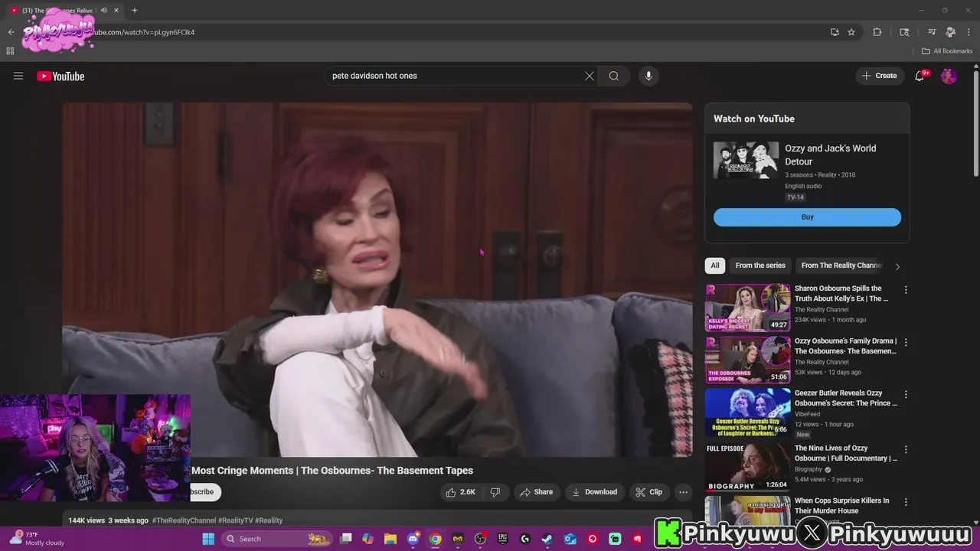Submit search with magnifier icon
This screenshot has height=551, width=980.
coord(614,76)
